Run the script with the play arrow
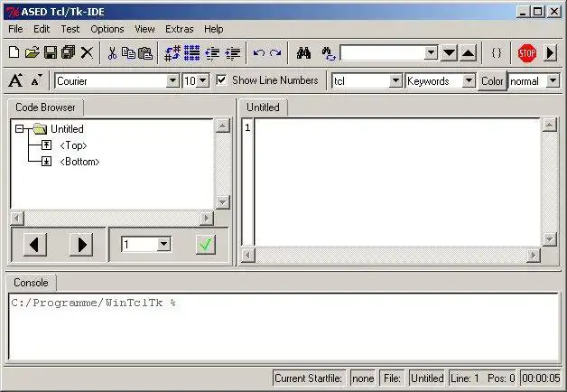Screen dimensions: 567x392 click(x=550, y=53)
